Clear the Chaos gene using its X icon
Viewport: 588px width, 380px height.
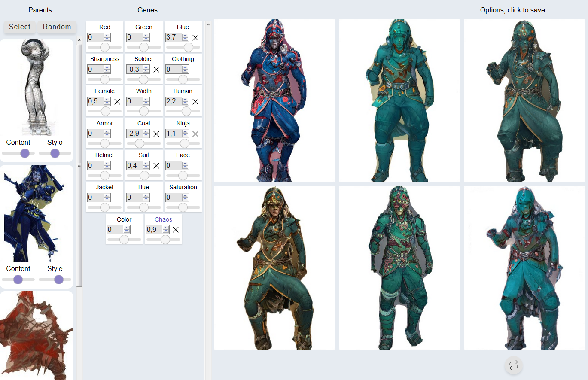click(176, 230)
